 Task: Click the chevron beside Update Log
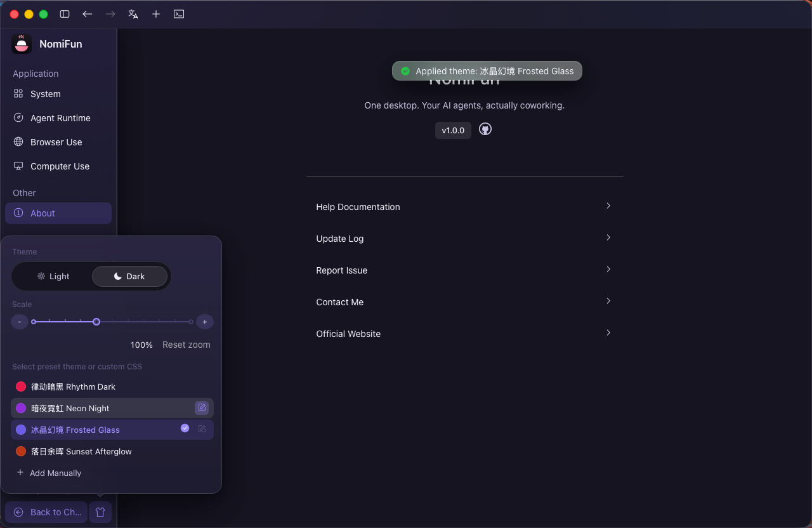pyautogui.click(x=608, y=237)
